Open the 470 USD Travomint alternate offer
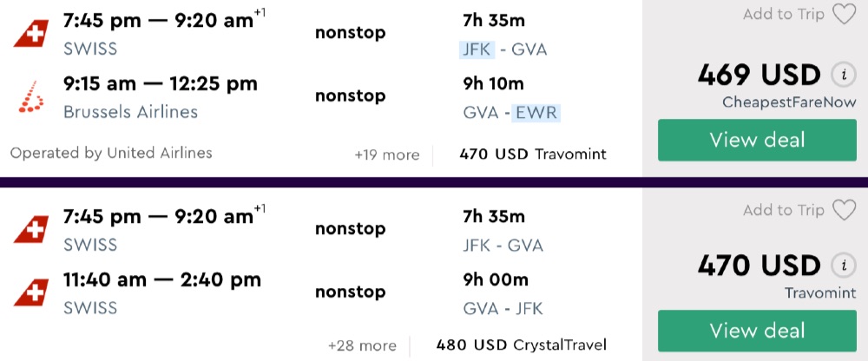 click(x=533, y=154)
